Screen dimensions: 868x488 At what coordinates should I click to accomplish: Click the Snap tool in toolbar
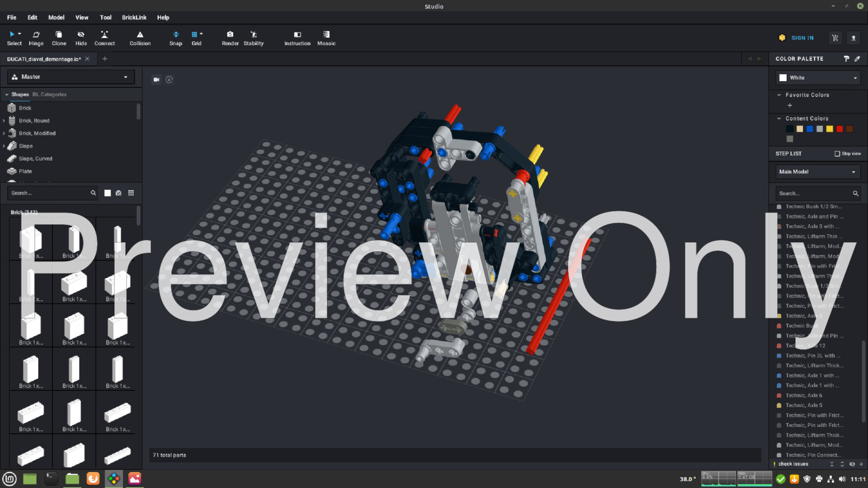(175, 38)
